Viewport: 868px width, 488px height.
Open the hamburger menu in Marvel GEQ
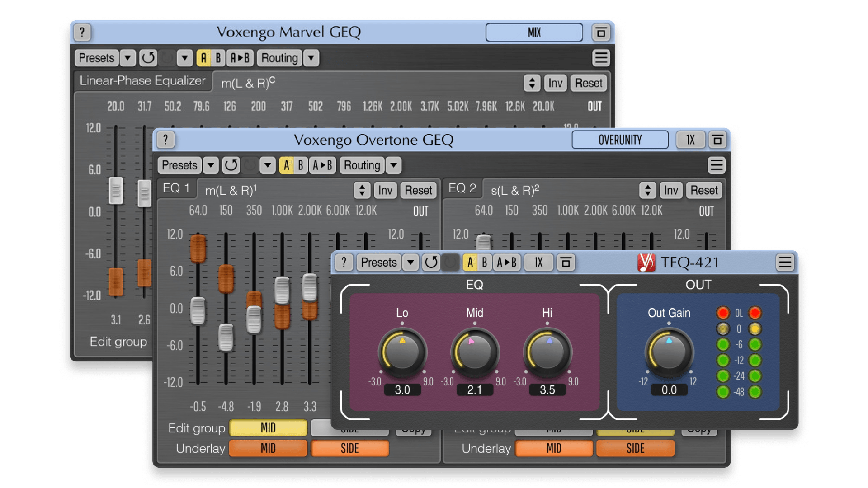pos(601,58)
